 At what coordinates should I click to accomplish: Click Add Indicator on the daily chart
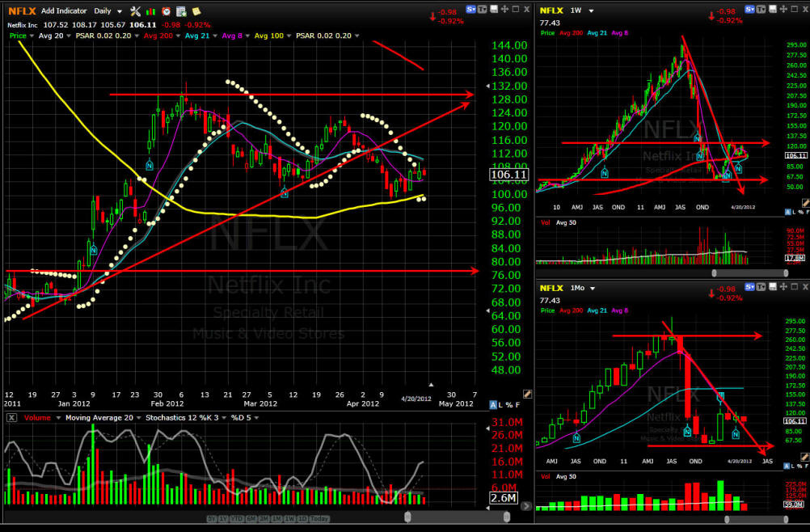[64, 11]
